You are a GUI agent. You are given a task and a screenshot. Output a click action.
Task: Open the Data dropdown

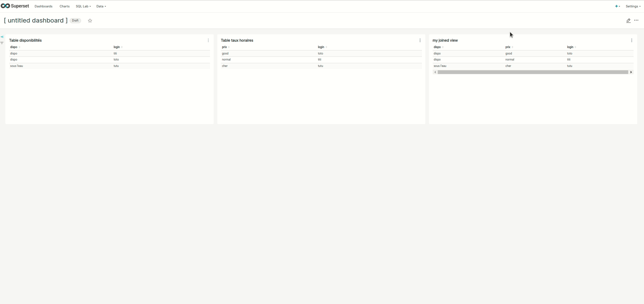coord(101,6)
